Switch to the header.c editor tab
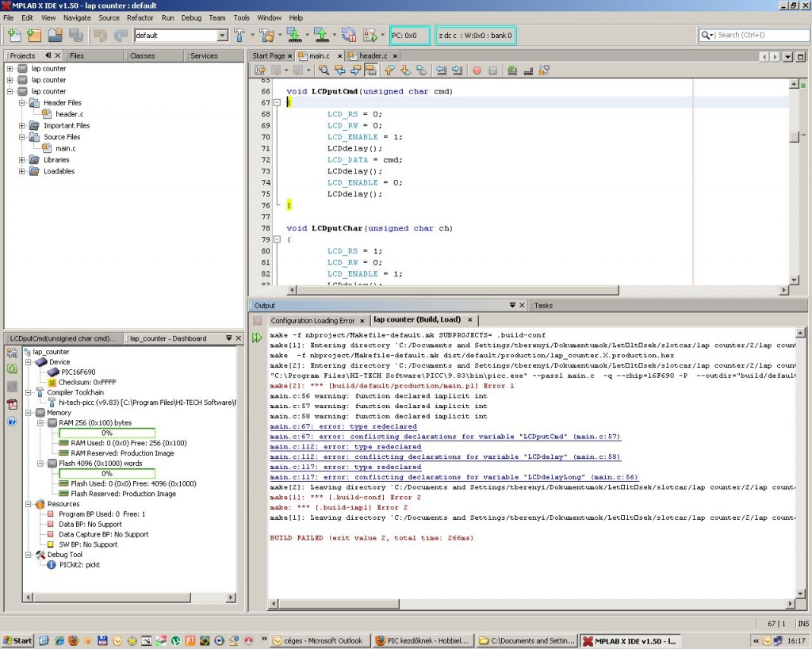812x649 pixels. click(x=373, y=56)
